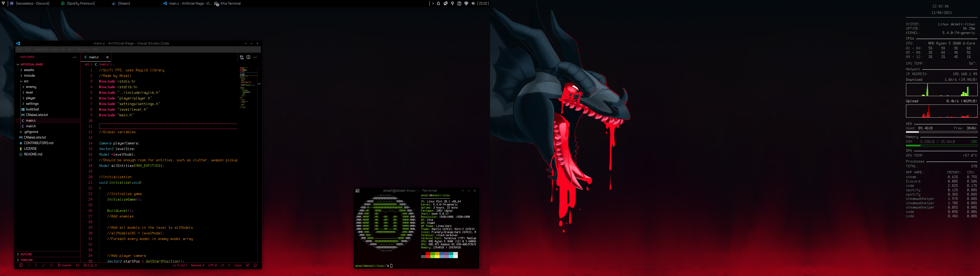Viewport: 980px width, 276px height.
Task: Click Ln 11, Col 1 in status bar
Action: 180,265
